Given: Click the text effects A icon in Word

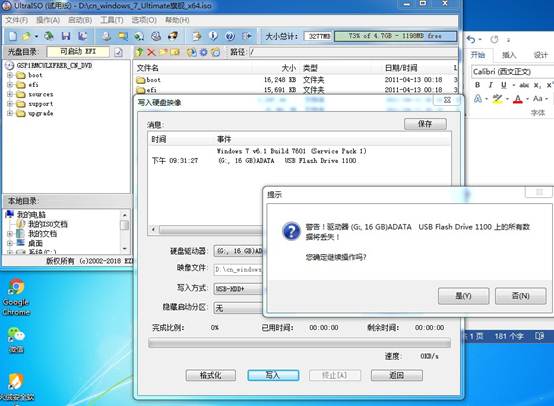Looking at the screenshot, I should [478, 99].
